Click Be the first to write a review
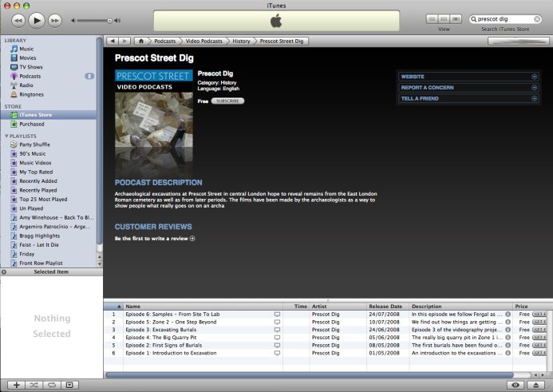The width and height of the screenshot is (553, 392). point(155,239)
